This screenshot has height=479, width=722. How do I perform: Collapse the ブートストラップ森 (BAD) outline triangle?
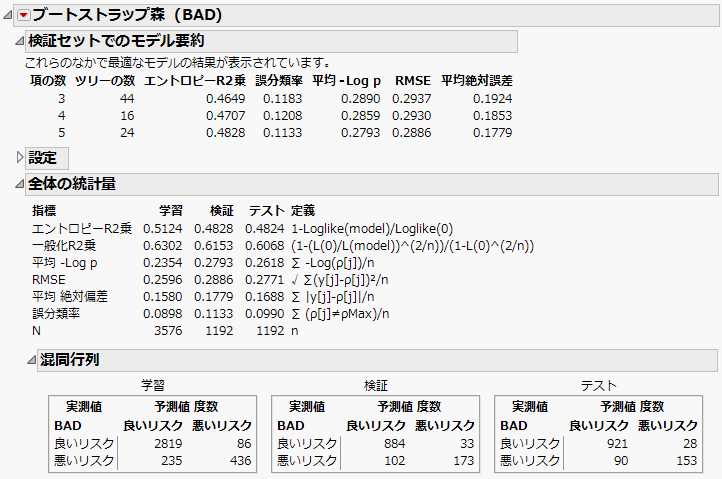(x=10, y=15)
